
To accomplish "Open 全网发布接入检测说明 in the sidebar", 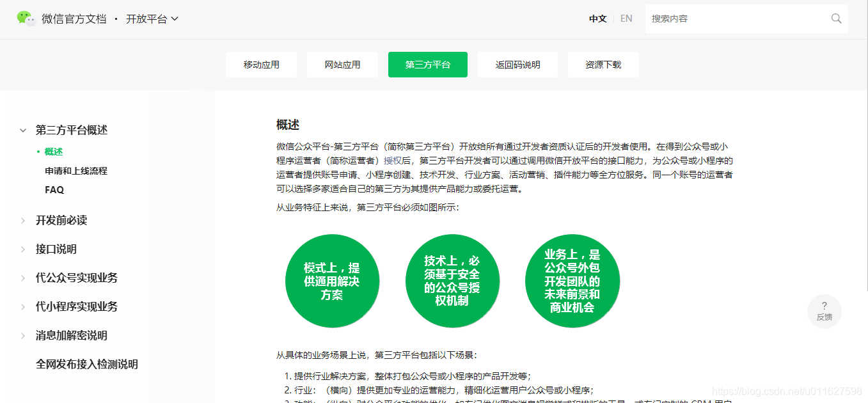I will (x=87, y=364).
